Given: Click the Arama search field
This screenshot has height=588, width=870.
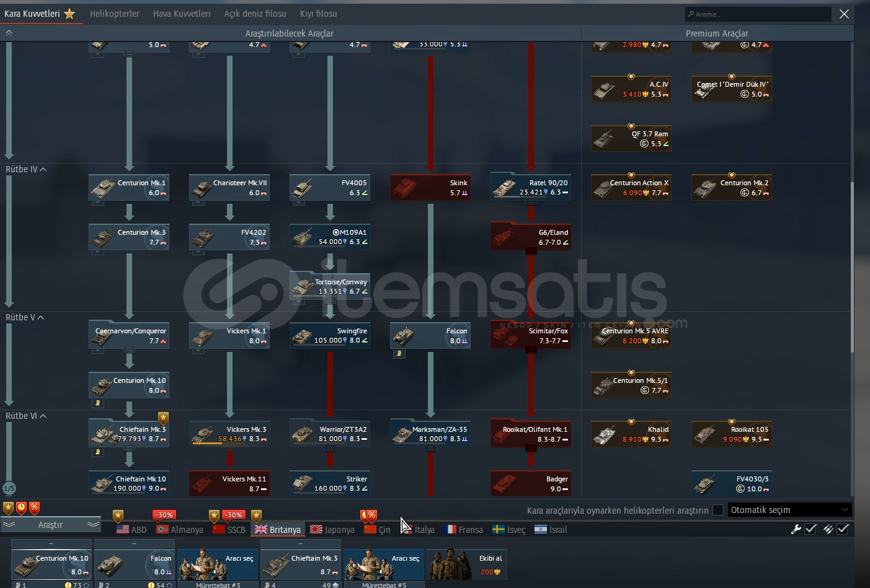Looking at the screenshot, I should (x=758, y=14).
